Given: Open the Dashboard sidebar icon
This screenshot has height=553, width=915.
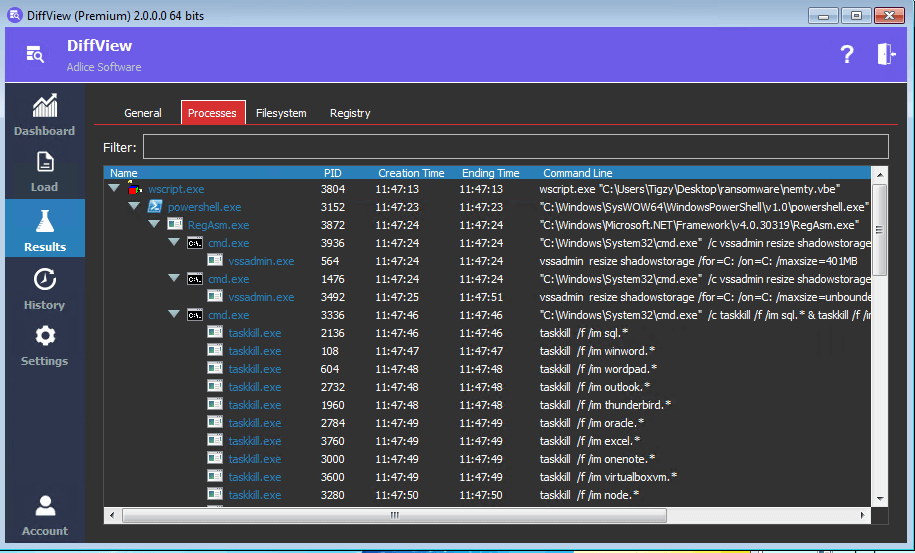Looking at the screenshot, I should (44, 106).
